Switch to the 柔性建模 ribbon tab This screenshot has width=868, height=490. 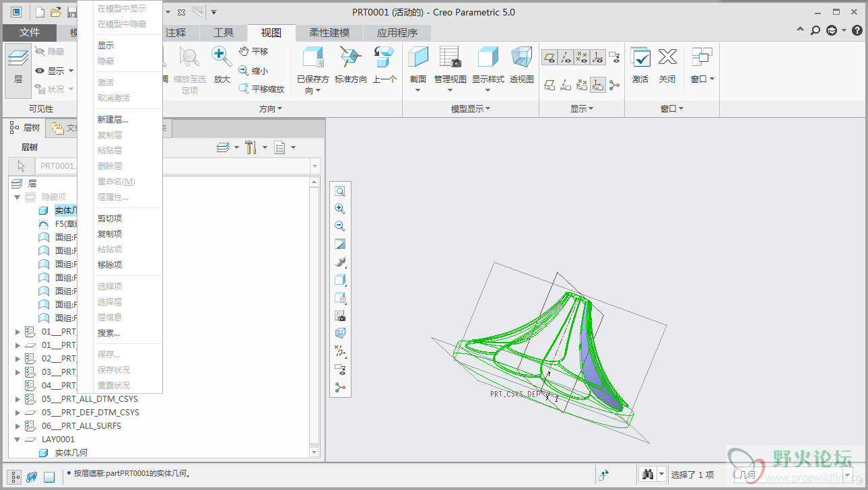(329, 32)
